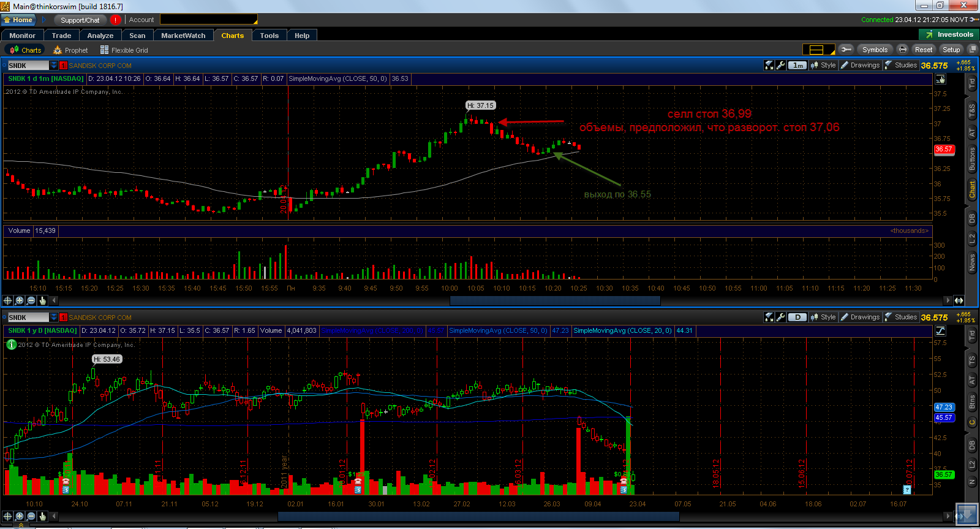Click the Reset button
Screen dimensions: 980x529
pyautogui.click(x=923, y=50)
